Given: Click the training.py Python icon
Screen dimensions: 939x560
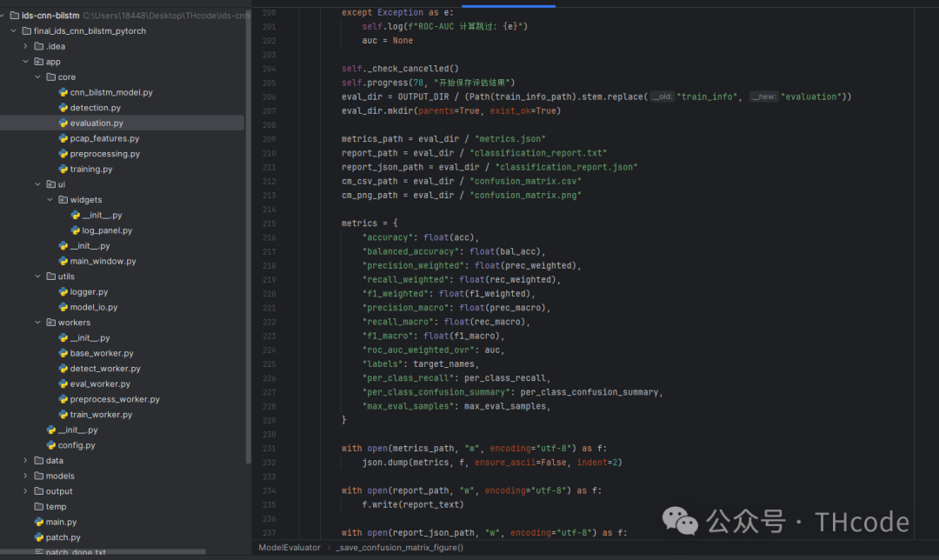Looking at the screenshot, I should pyautogui.click(x=63, y=169).
